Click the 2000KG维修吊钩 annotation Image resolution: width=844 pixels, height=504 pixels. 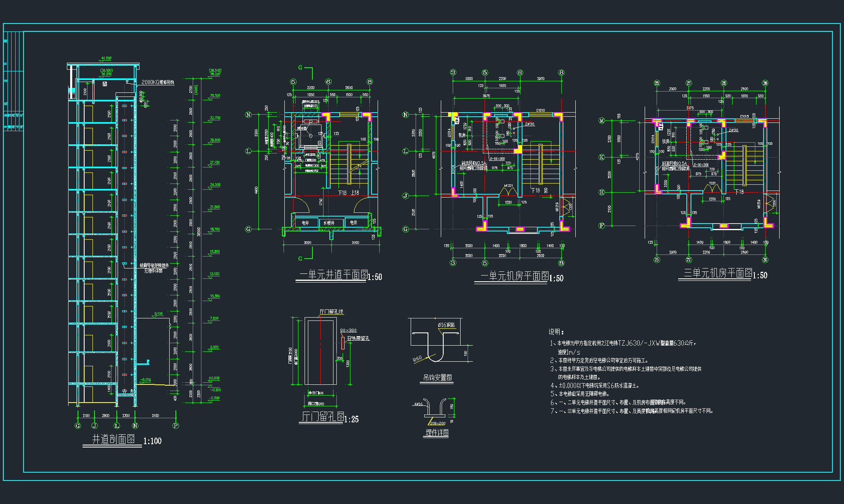[x=158, y=82]
